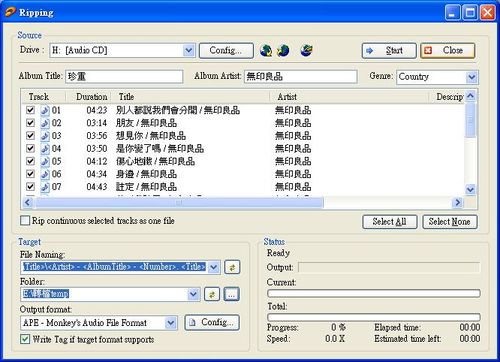Open the Drive dropdown showing H: Audio CD
Image resolution: width=500 pixels, height=362 pixels.
click(x=189, y=50)
